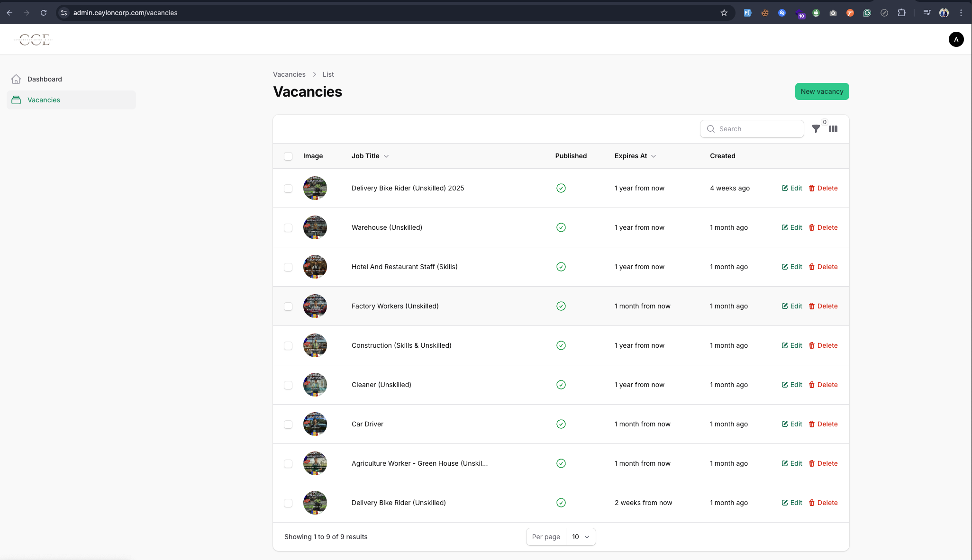
Task: Click the user avatar 'A' at top right
Action: (x=956, y=39)
